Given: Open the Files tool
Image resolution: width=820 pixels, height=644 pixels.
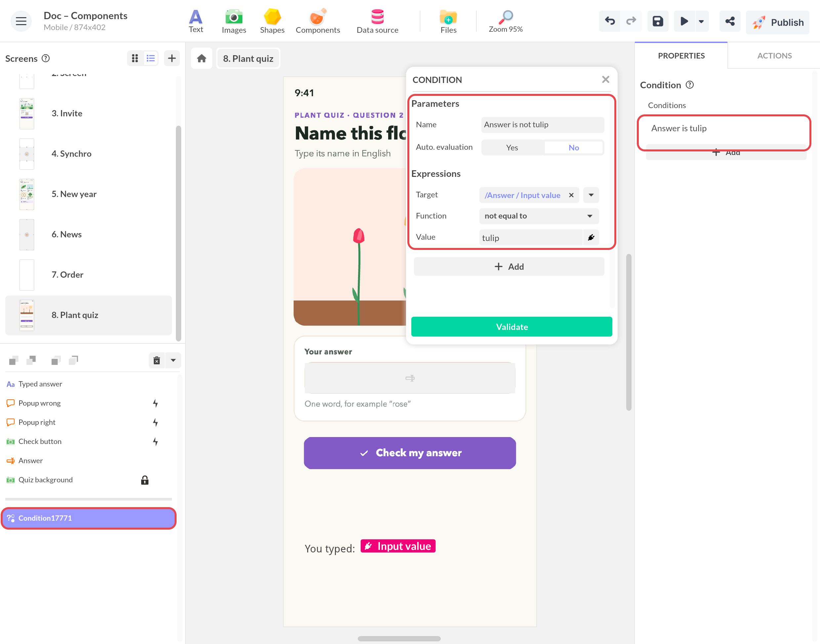Looking at the screenshot, I should (448, 21).
